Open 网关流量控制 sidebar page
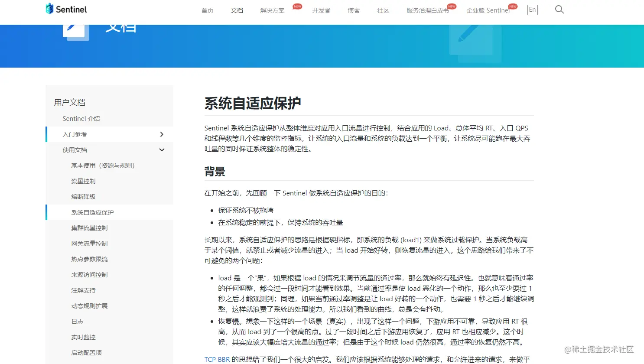Viewport: 644px width, 364px height. (x=89, y=244)
